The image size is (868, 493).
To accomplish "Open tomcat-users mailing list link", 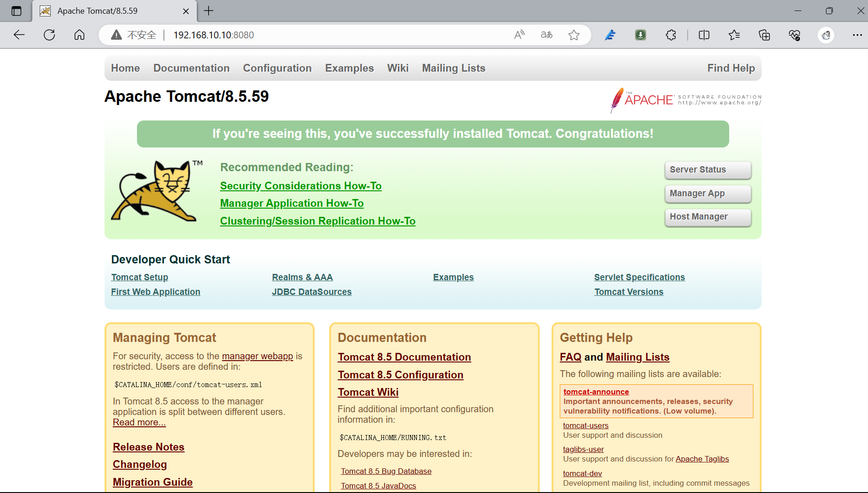I will pos(586,425).
